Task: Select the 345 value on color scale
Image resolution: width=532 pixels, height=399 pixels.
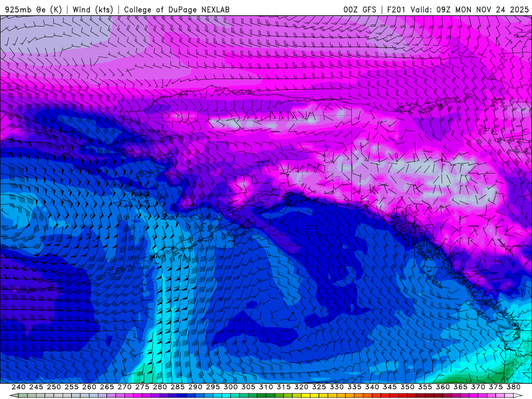Action: [x=390, y=387]
